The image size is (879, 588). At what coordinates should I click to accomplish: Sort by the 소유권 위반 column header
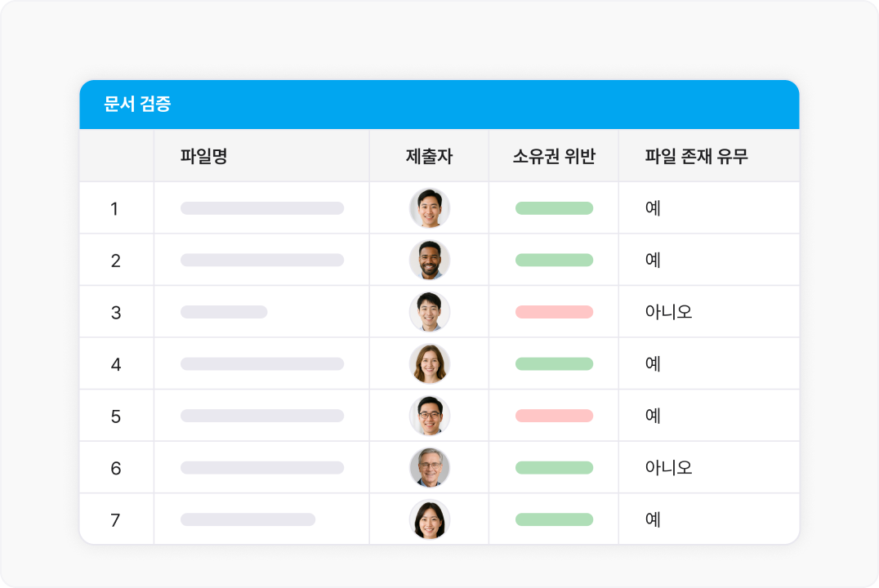[x=554, y=156]
